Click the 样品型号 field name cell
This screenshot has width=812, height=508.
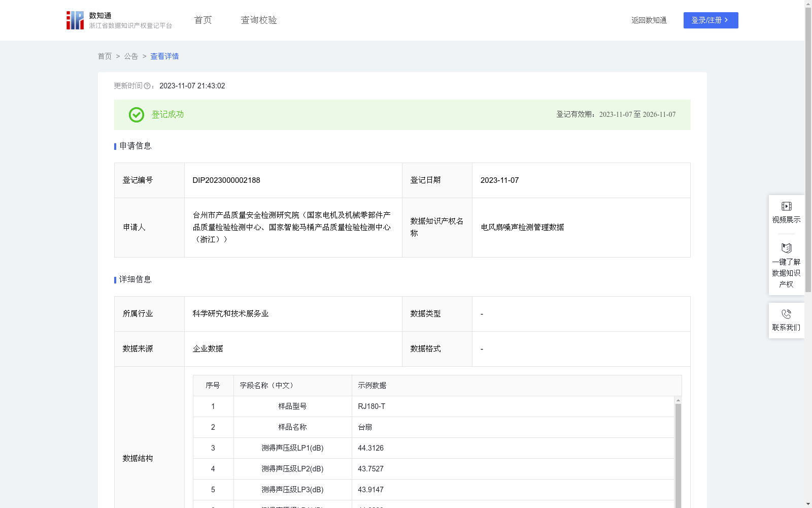tap(292, 406)
